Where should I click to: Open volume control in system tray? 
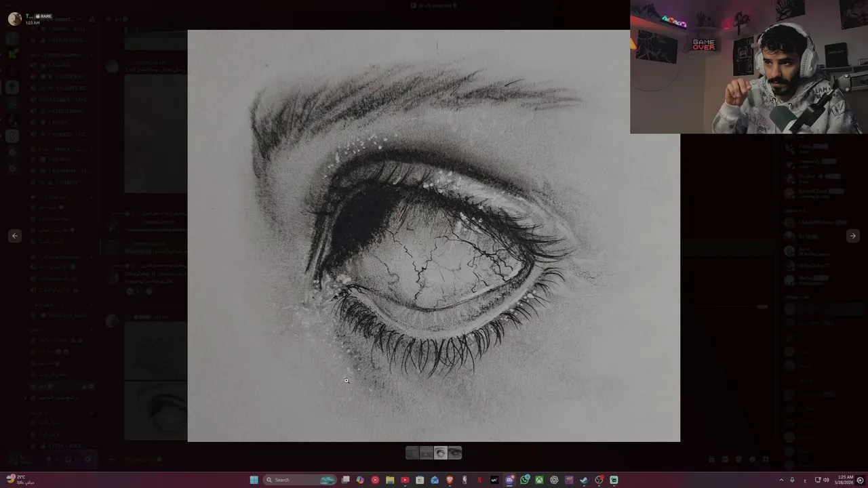click(x=826, y=480)
